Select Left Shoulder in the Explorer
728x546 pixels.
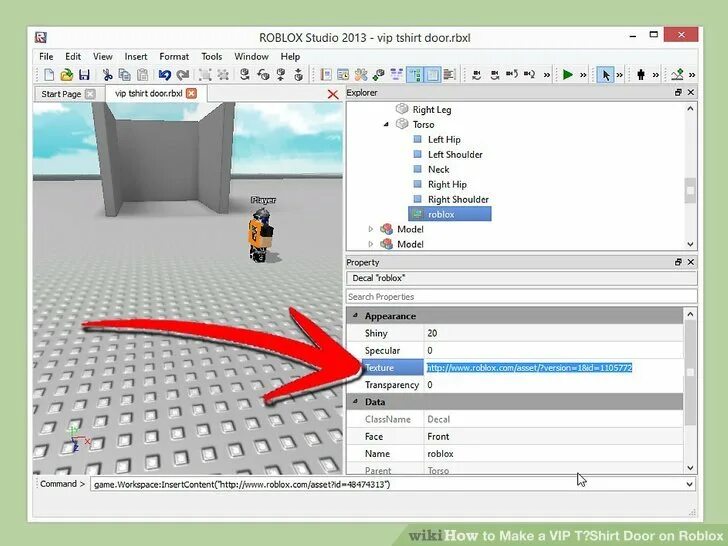[455, 154]
